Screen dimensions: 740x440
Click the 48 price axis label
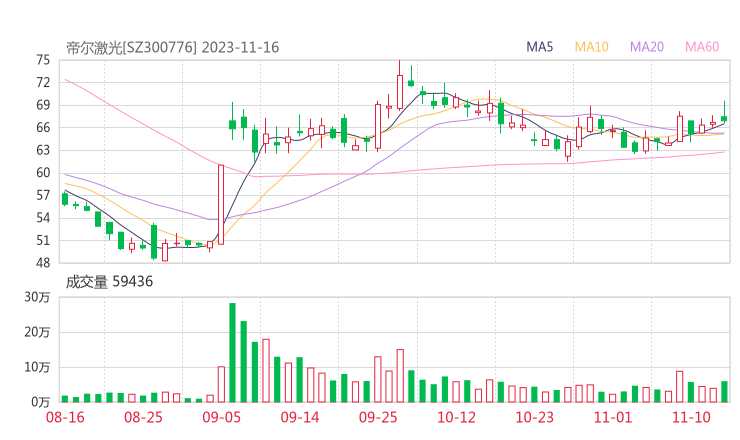tap(42, 263)
